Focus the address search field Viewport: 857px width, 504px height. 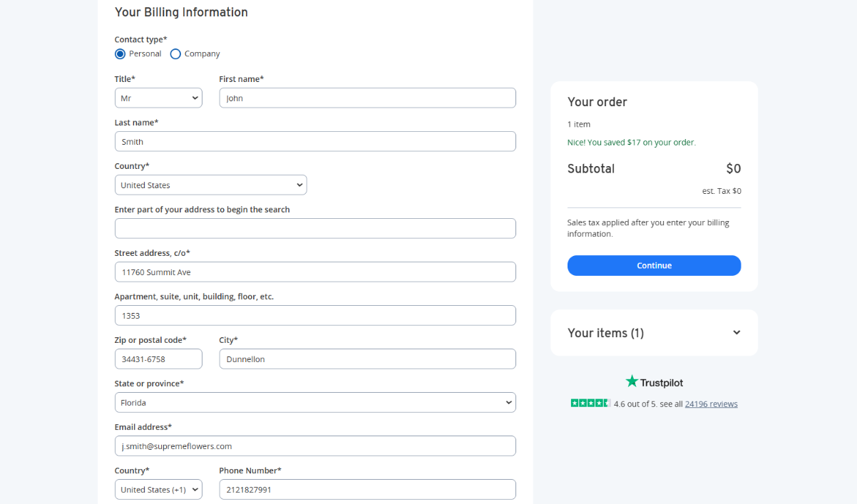[x=314, y=229]
